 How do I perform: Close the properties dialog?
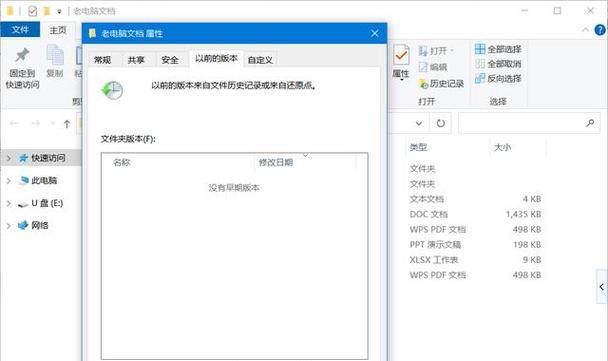pos(375,33)
